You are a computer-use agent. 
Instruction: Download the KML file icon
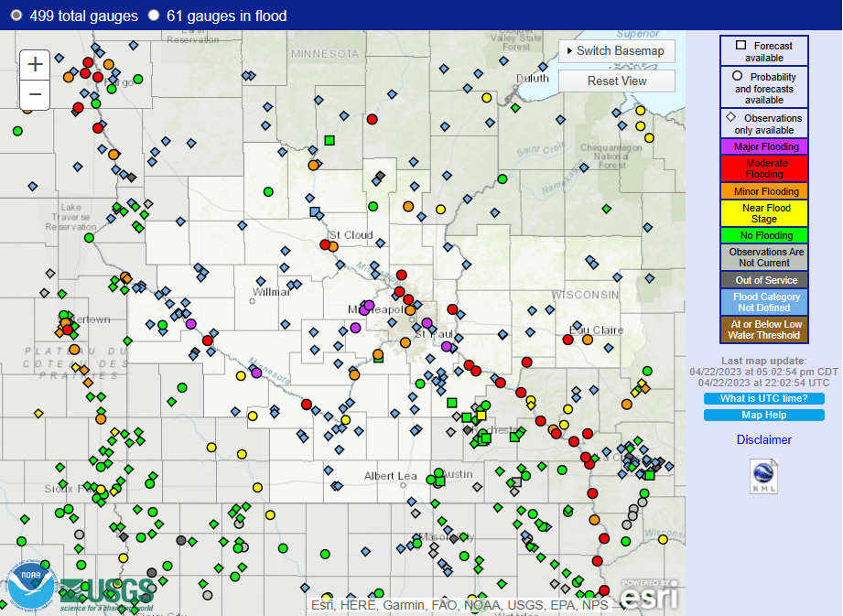[x=764, y=476]
